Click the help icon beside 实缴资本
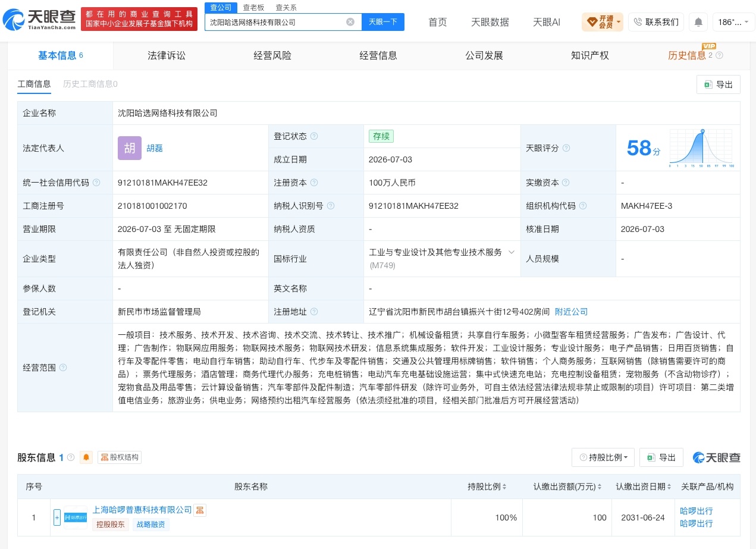 point(566,183)
